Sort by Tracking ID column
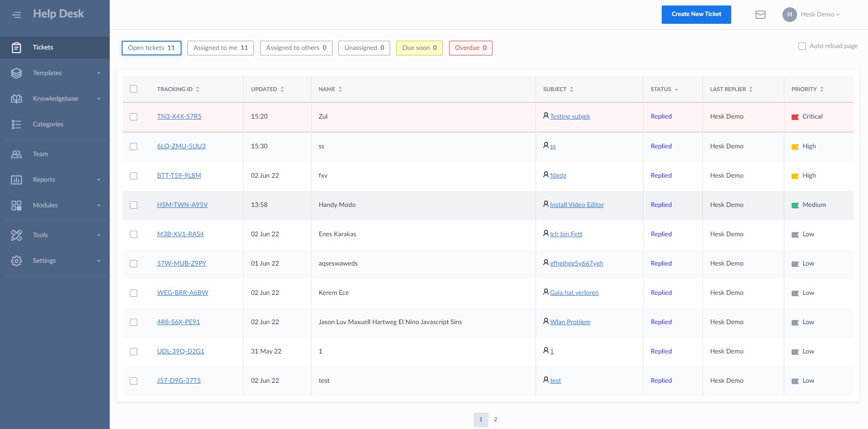 (x=178, y=89)
